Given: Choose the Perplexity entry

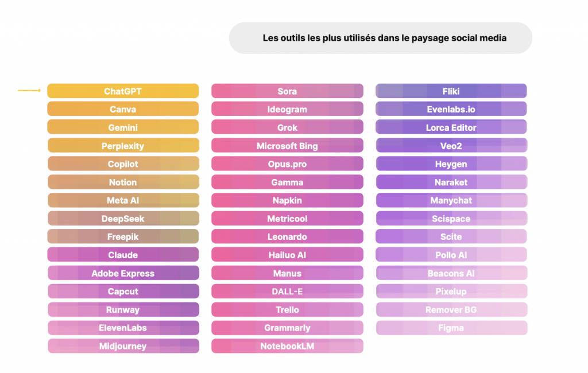Looking at the screenshot, I should click(123, 146).
